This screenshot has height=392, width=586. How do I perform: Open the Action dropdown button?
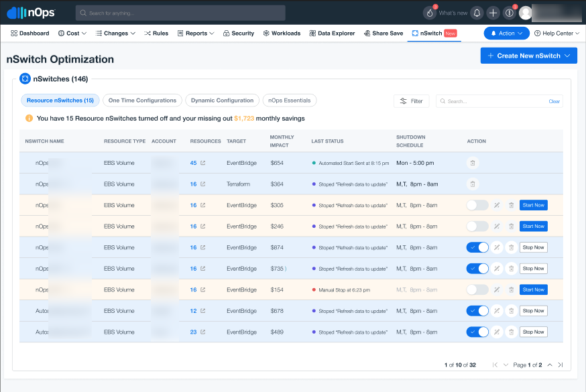pyautogui.click(x=506, y=34)
